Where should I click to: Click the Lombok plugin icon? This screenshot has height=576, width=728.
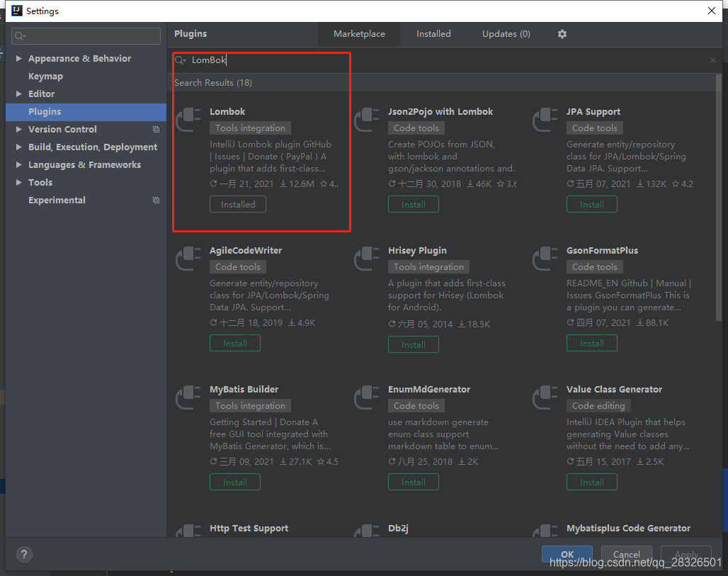[x=188, y=119]
